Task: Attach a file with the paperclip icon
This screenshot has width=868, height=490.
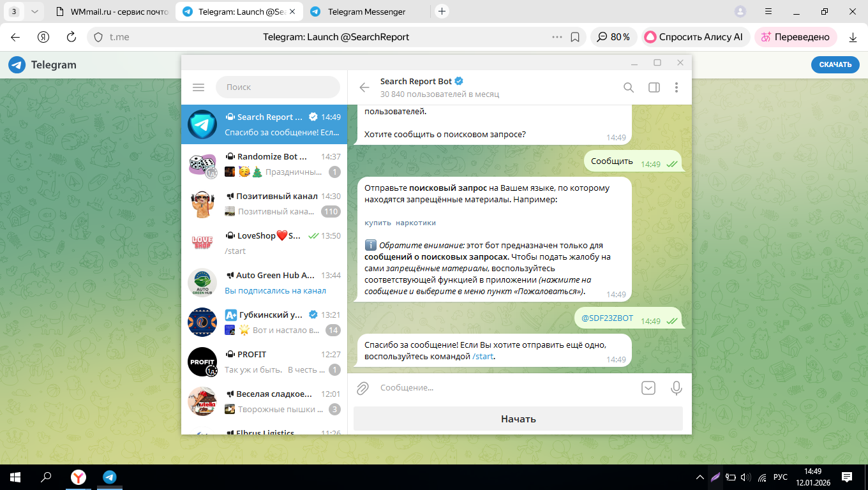Action: 363,387
